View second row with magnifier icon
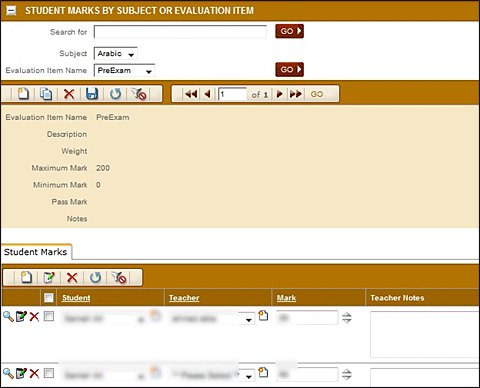 point(8,373)
